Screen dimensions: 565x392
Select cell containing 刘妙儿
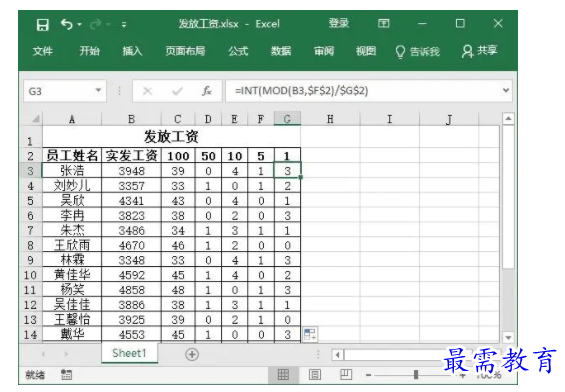click(72, 186)
